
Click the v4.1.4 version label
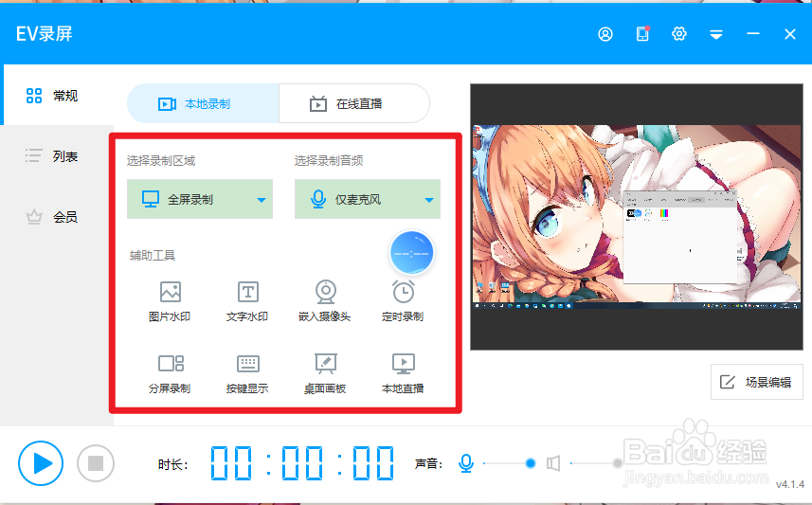(x=789, y=485)
